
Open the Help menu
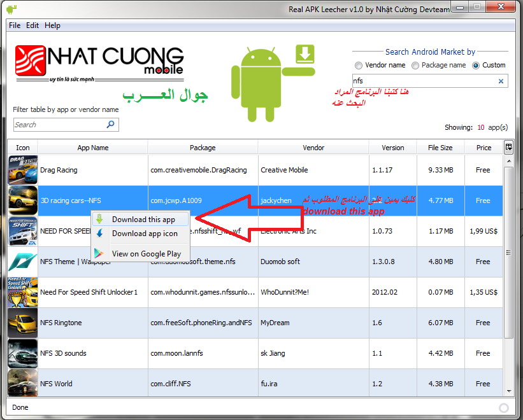click(52, 25)
